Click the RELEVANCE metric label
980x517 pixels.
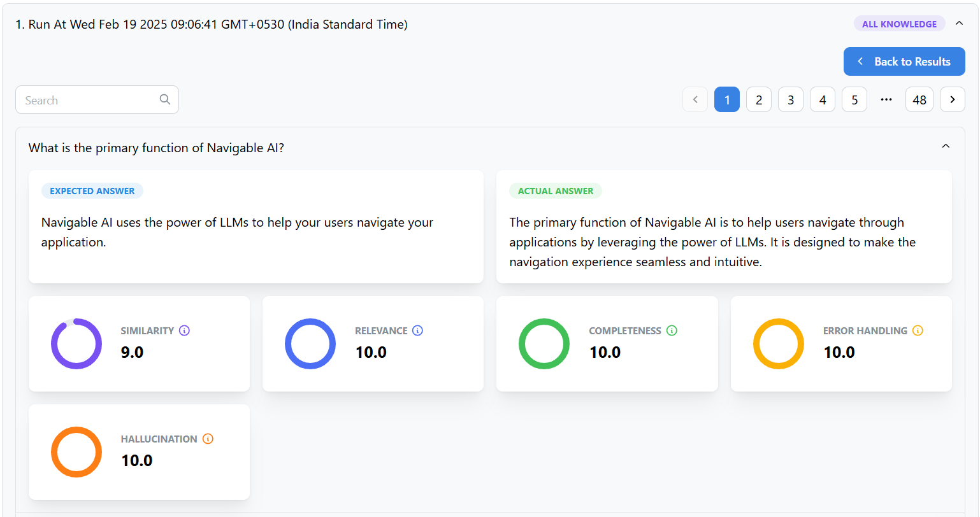(381, 331)
